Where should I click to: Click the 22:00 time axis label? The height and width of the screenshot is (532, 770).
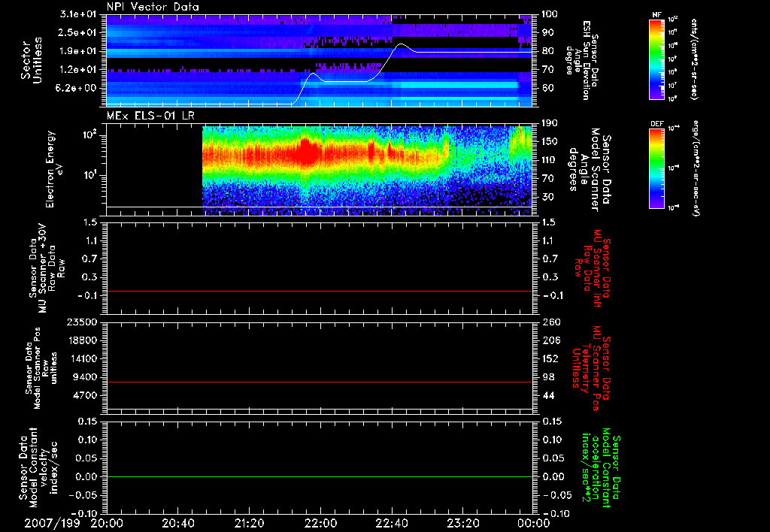click(x=320, y=524)
